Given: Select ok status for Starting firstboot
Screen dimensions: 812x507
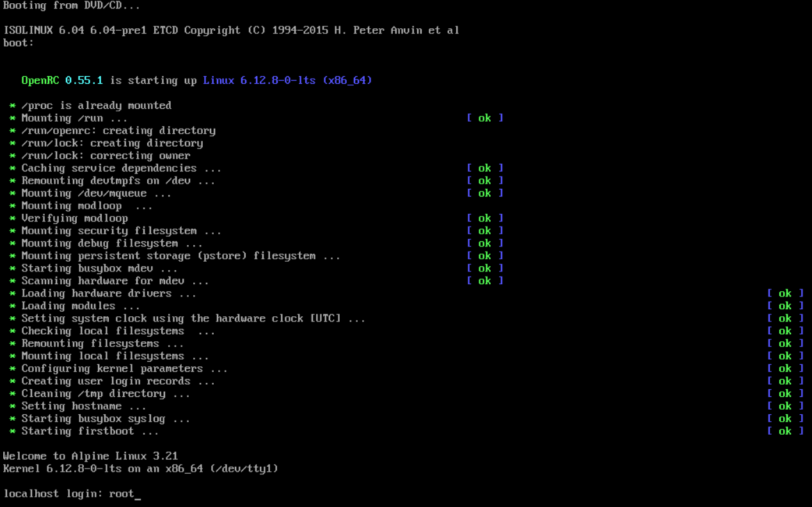Looking at the screenshot, I should (x=785, y=431).
